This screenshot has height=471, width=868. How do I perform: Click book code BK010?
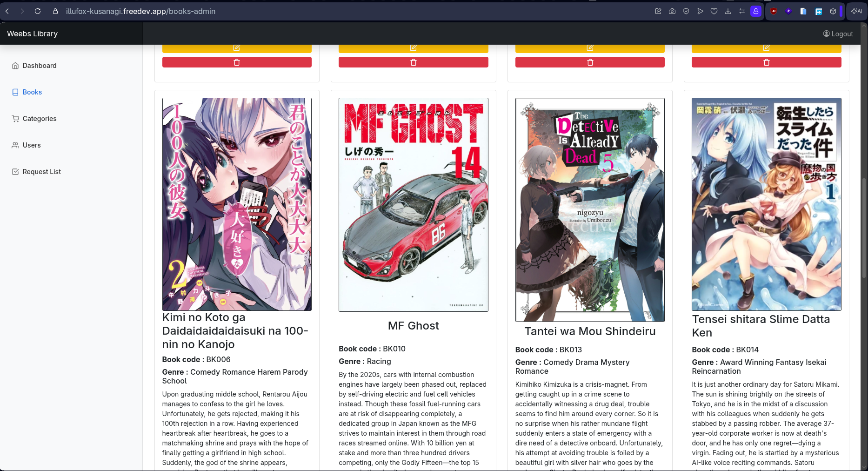tap(372, 349)
